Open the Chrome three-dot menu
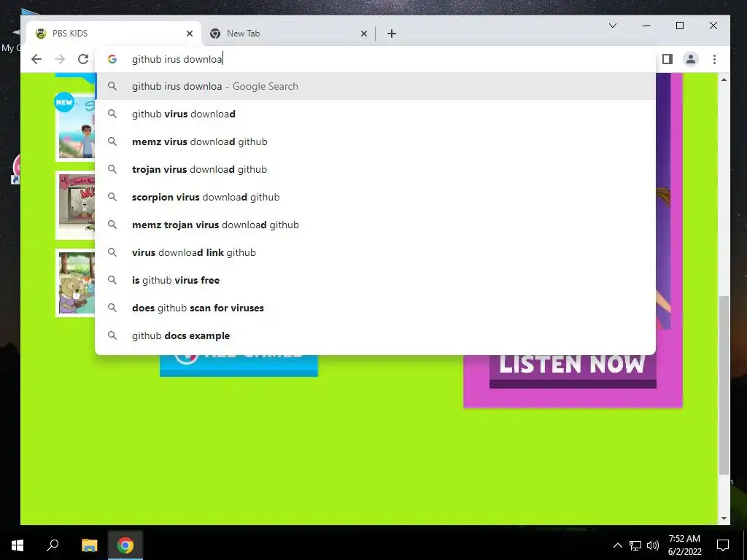 click(x=714, y=59)
